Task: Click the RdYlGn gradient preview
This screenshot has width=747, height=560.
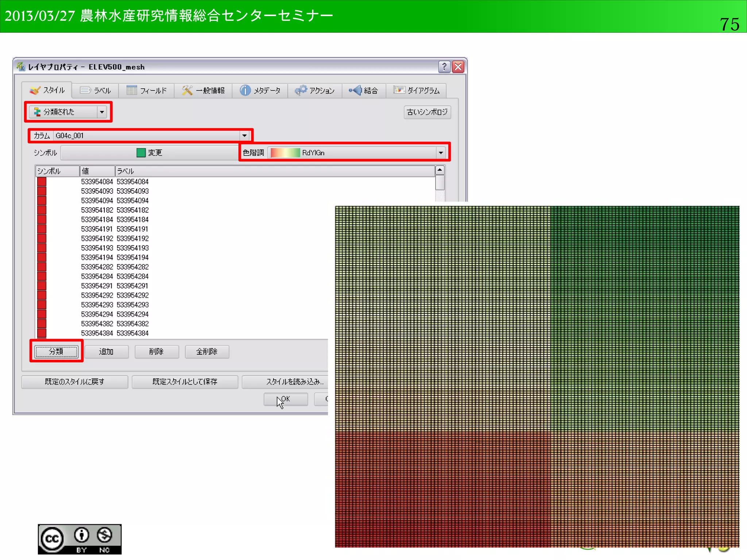Action: pyautogui.click(x=285, y=152)
